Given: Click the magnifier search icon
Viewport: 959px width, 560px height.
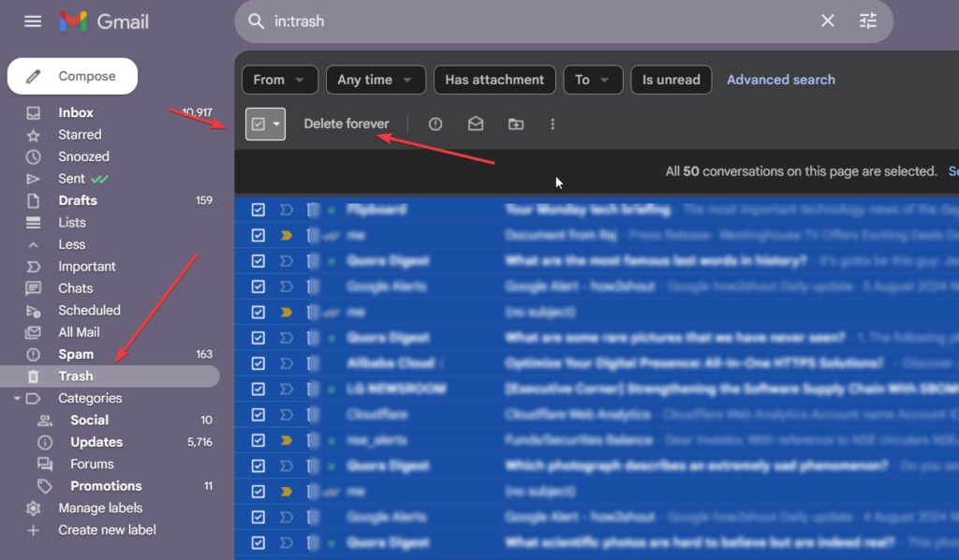Looking at the screenshot, I should point(256,22).
